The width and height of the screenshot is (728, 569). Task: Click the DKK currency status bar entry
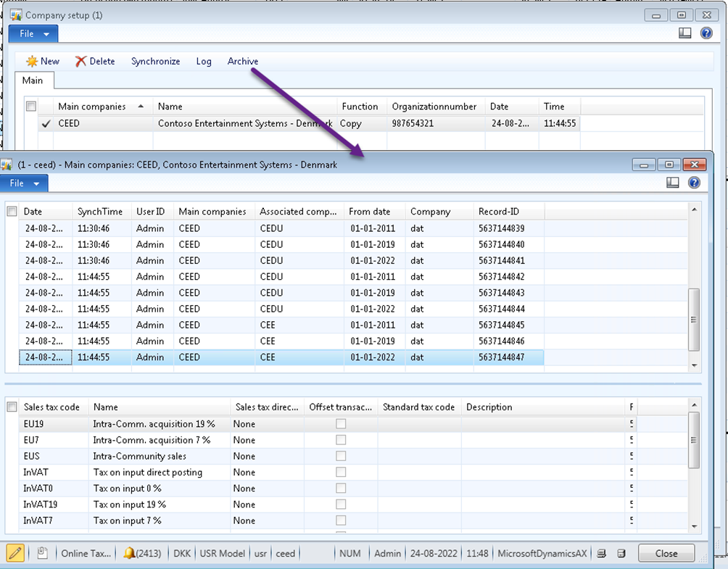182,553
